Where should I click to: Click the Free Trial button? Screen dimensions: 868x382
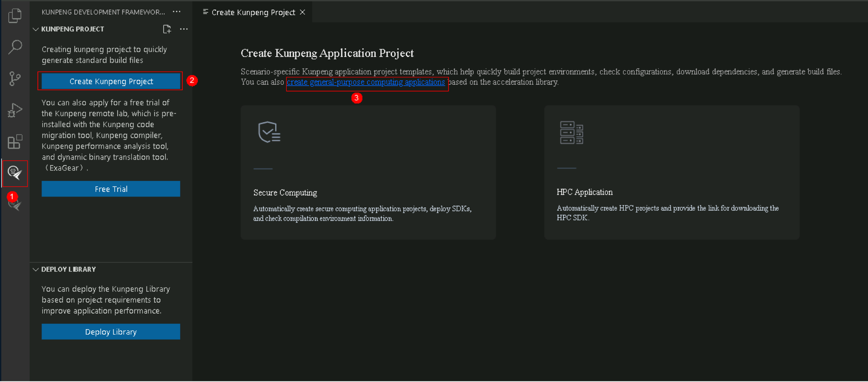pos(111,189)
